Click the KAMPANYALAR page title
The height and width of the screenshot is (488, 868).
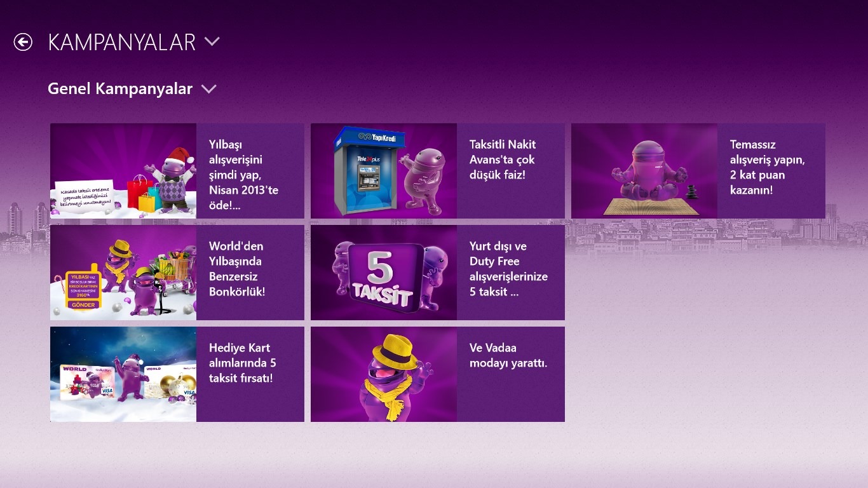(121, 42)
